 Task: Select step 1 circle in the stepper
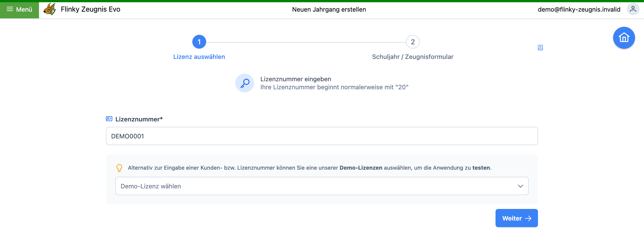[199, 42]
